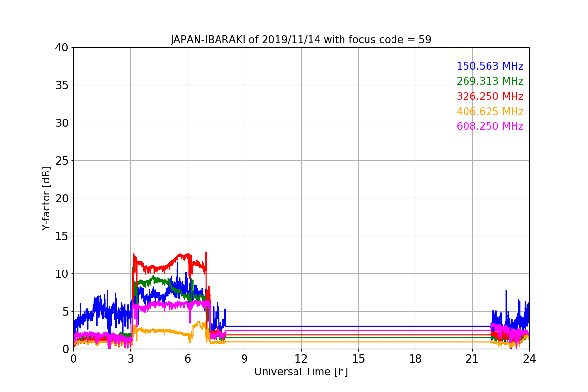This screenshot has width=588, height=392.
Task: Click the plot title mentioning JAPAN-IBARAKI
Action: click(x=301, y=40)
